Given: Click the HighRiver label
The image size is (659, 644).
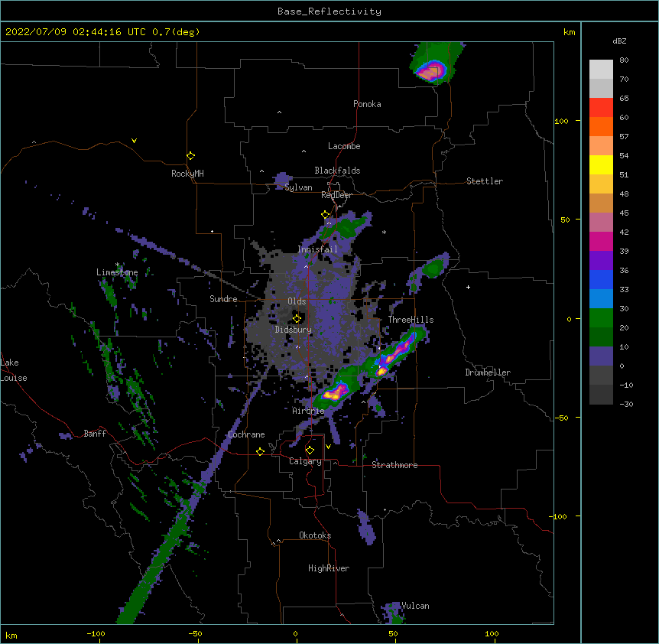Looking at the screenshot, I should point(329,568).
